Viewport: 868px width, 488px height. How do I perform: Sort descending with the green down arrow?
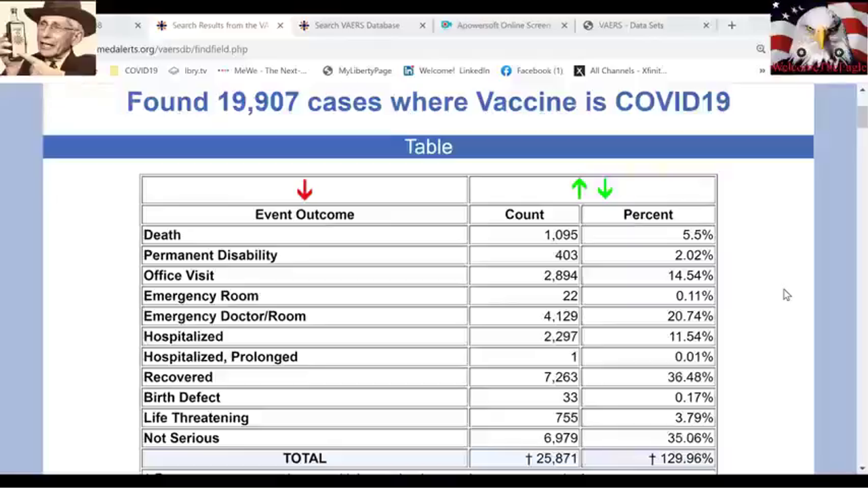[x=605, y=189]
